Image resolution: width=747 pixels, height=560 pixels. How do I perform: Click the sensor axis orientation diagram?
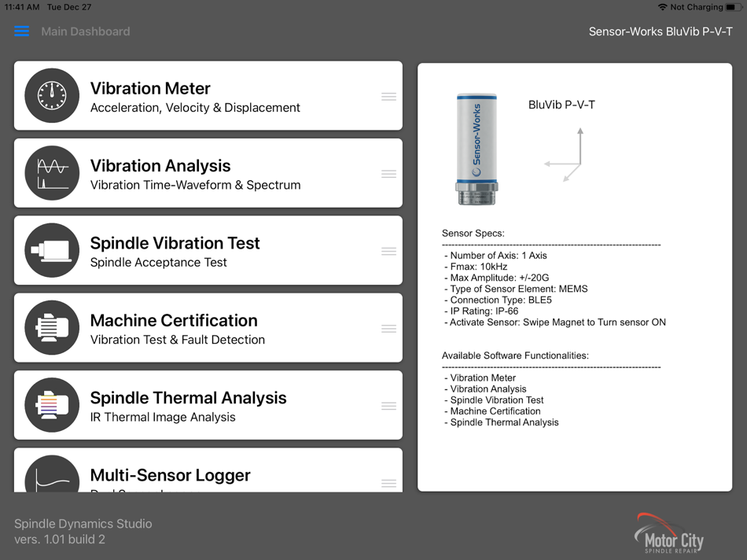564,154
